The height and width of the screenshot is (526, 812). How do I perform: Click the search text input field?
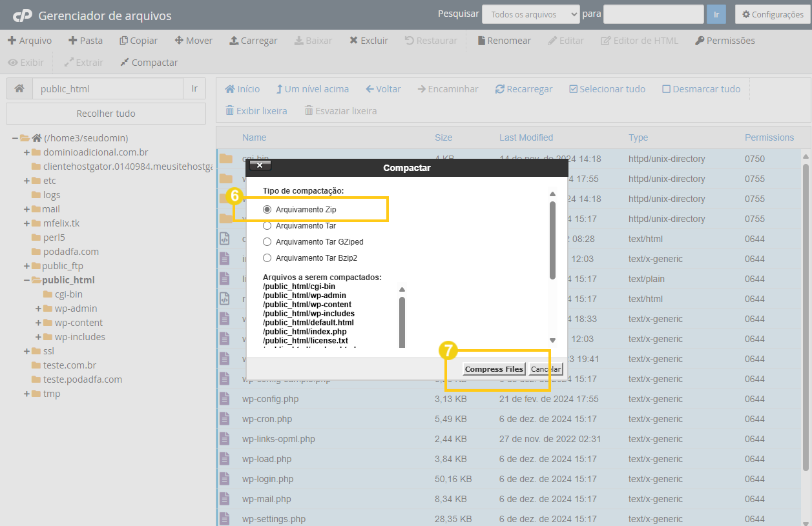pyautogui.click(x=653, y=14)
